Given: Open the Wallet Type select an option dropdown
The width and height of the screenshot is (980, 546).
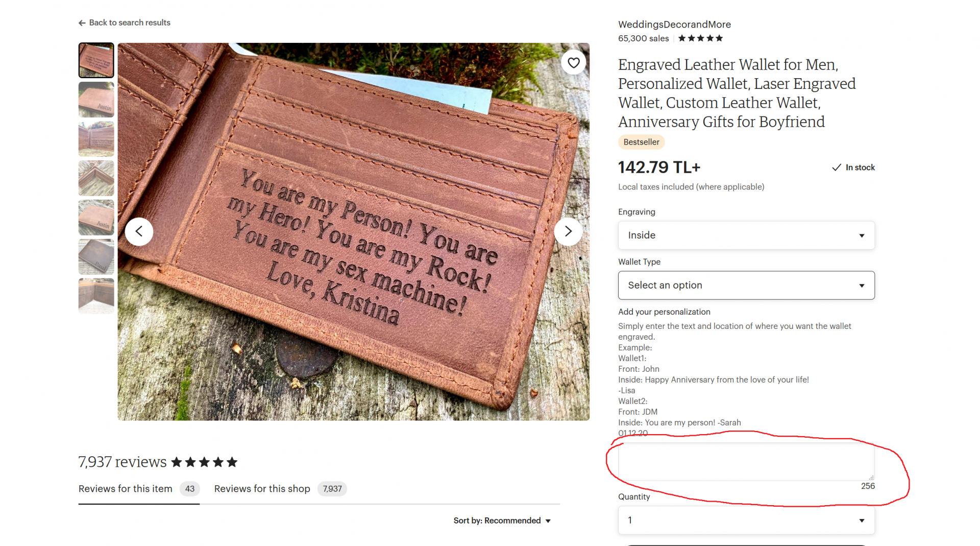Looking at the screenshot, I should [x=746, y=286].
